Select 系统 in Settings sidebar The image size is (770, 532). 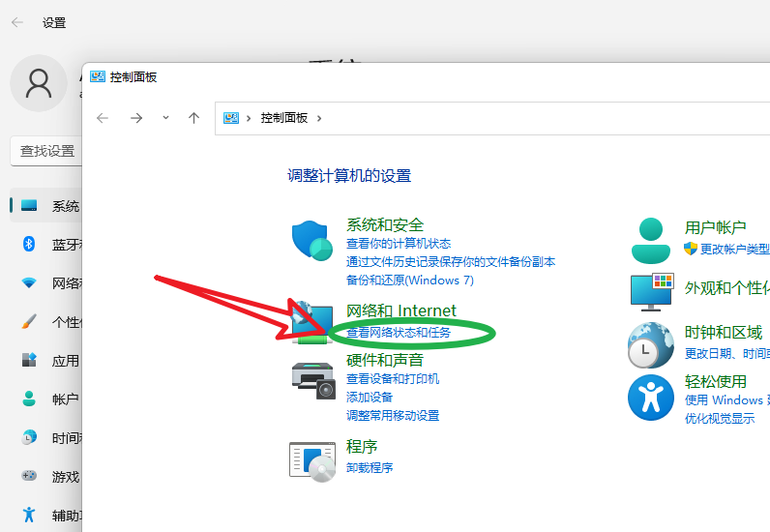tap(46, 206)
